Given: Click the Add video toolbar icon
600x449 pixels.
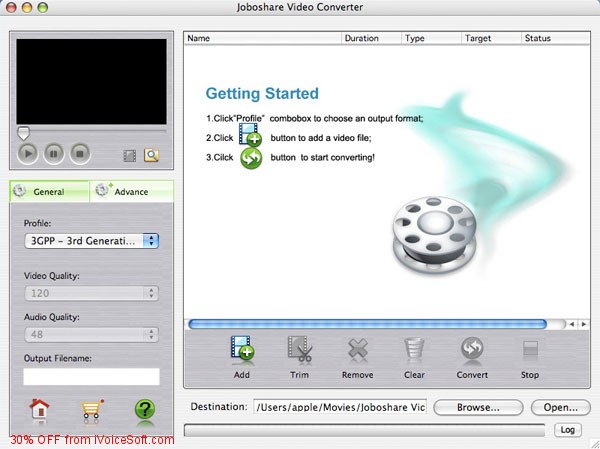Looking at the screenshot, I should [x=242, y=349].
